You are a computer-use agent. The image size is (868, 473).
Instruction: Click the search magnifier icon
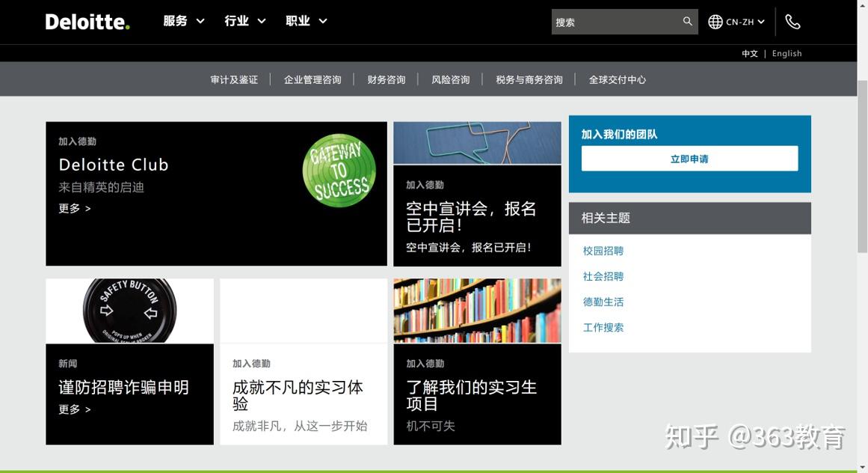click(x=688, y=21)
